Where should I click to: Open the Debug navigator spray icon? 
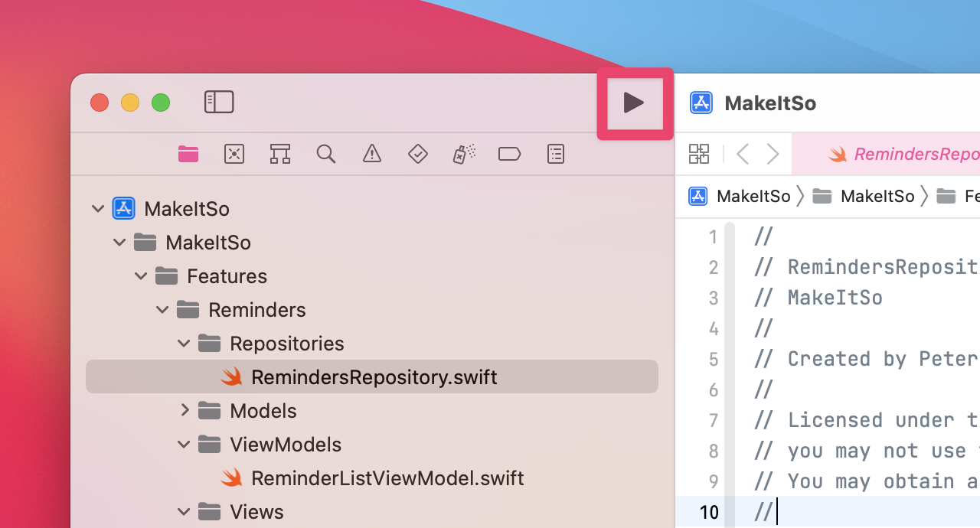(x=463, y=154)
